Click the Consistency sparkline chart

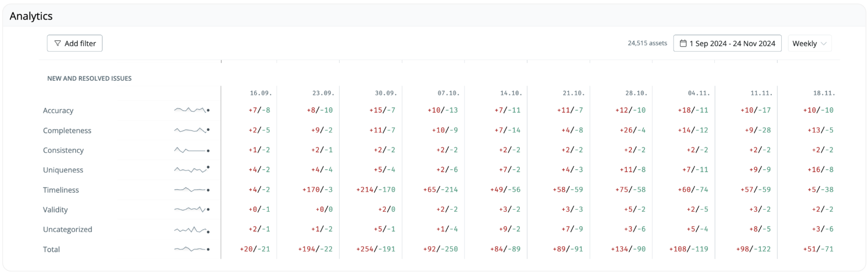tap(192, 150)
